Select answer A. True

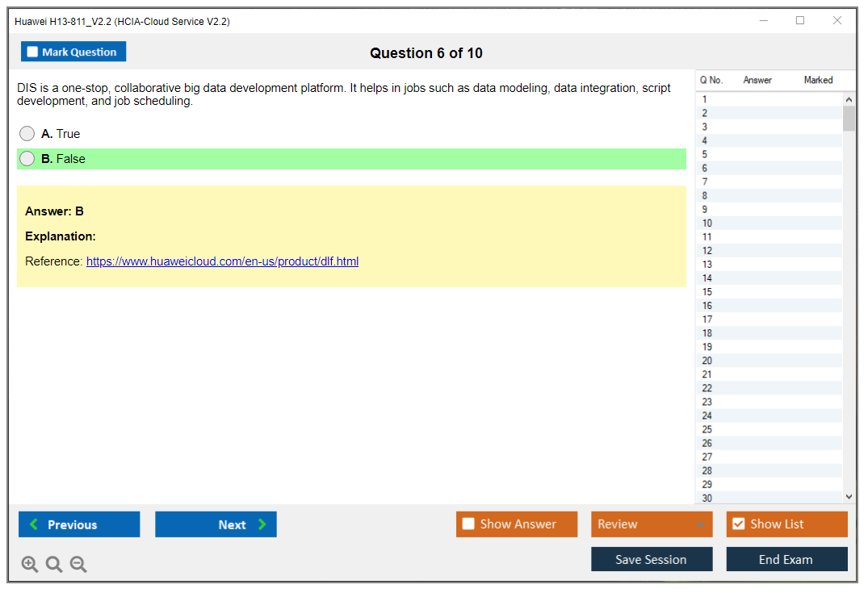(x=27, y=134)
